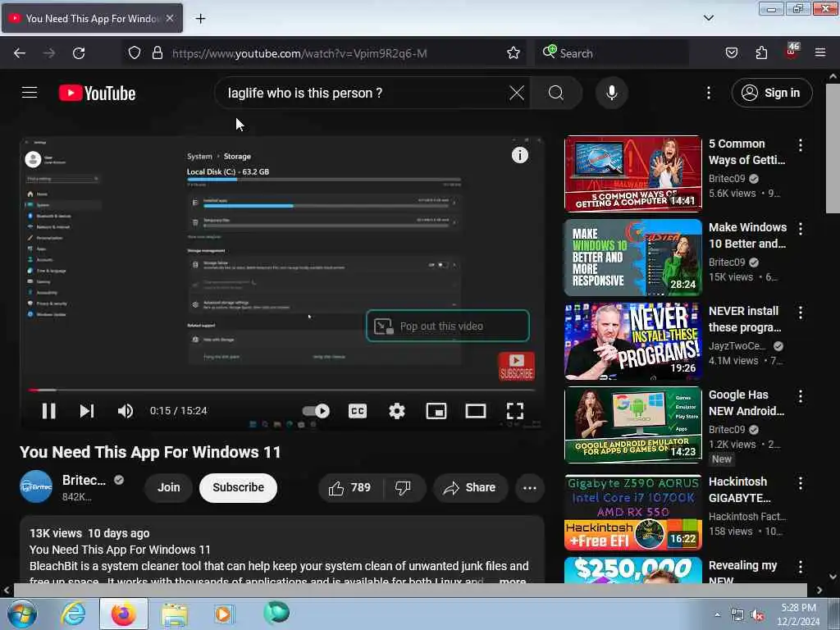The image size is (840, 630).
Task: Open Windows Start menu orb
Action: [x=21, y=614]
